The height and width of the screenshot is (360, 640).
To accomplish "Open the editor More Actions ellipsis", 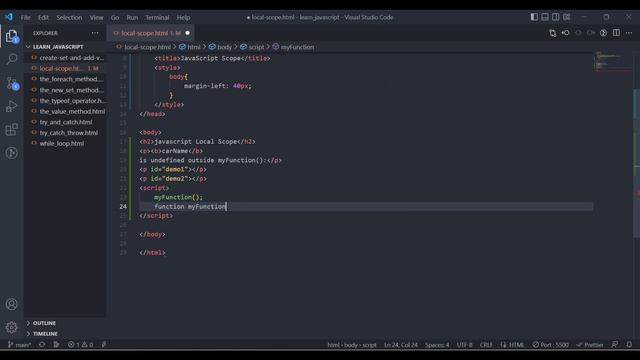I will (x=629, y=33).
